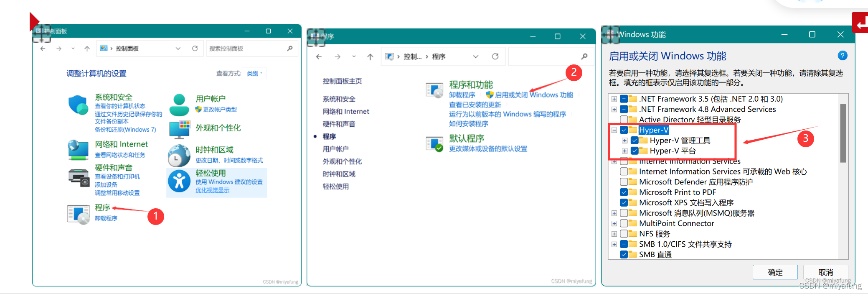This screenshot has height=294, width=868.
Task: Collapse the Hyper-V tree node
Action: click(x=614, y=130)
